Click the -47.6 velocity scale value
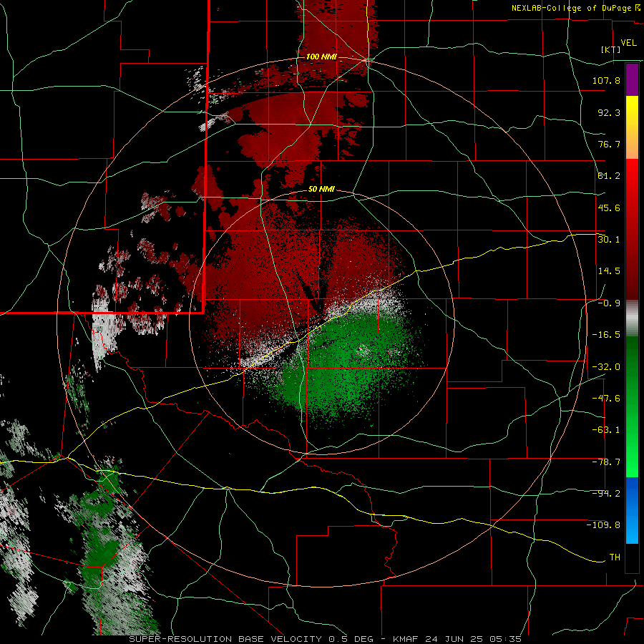This screenshot has height=644, width=644. (x=606, y=399)
